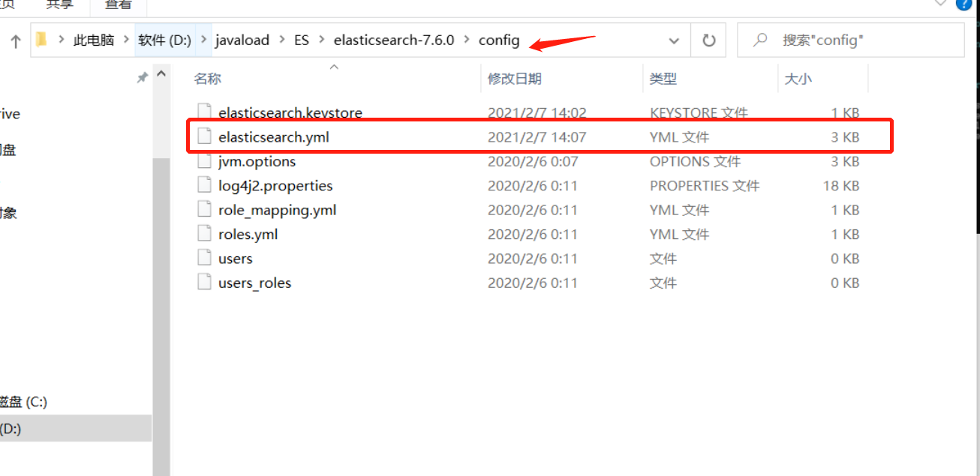Click the help question-mark icon

[963, 4]
